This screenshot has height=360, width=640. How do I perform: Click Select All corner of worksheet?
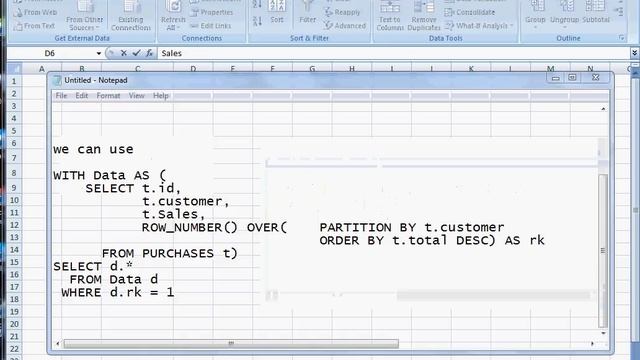click(x=14, y=69)
